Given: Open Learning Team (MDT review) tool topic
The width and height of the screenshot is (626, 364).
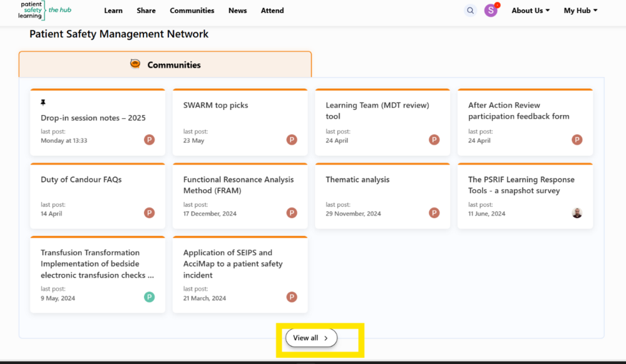Looking at the screenshot, I should click(x=377, y=111).
